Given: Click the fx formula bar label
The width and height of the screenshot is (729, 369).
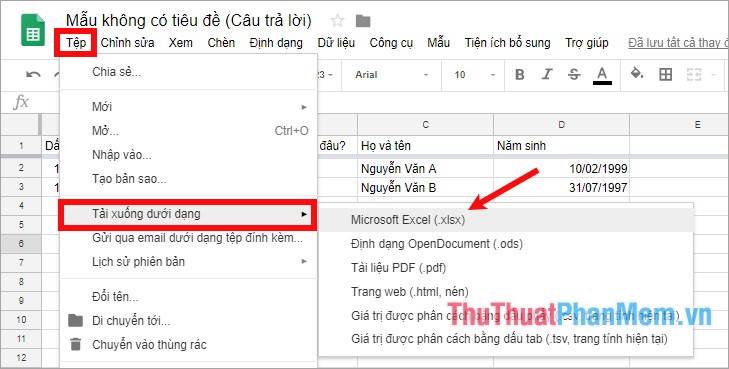Looking at the screenshot, I should (x=21, y=101).
